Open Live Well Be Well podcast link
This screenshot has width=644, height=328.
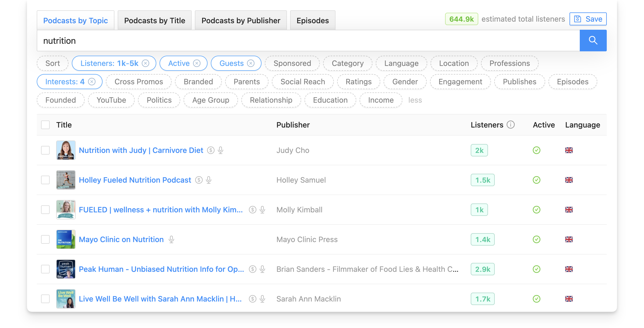[x=160, y=299]
